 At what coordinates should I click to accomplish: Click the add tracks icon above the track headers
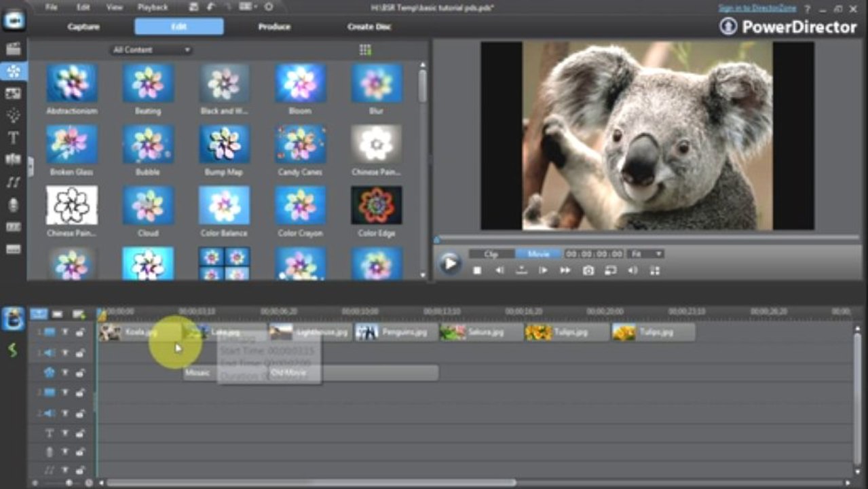pos(79,314)
